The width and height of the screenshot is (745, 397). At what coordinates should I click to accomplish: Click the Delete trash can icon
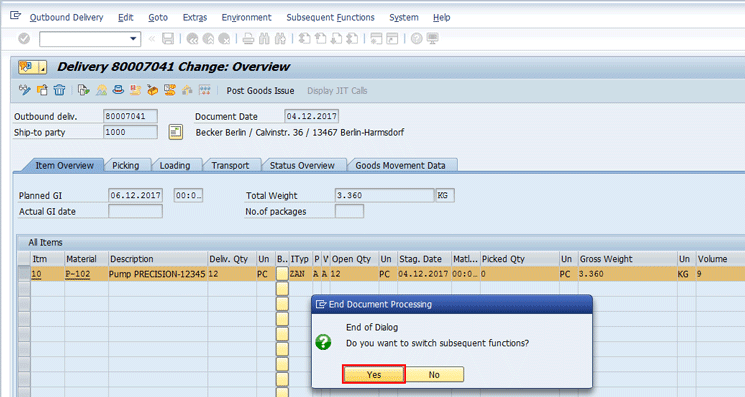coord(59,90)
